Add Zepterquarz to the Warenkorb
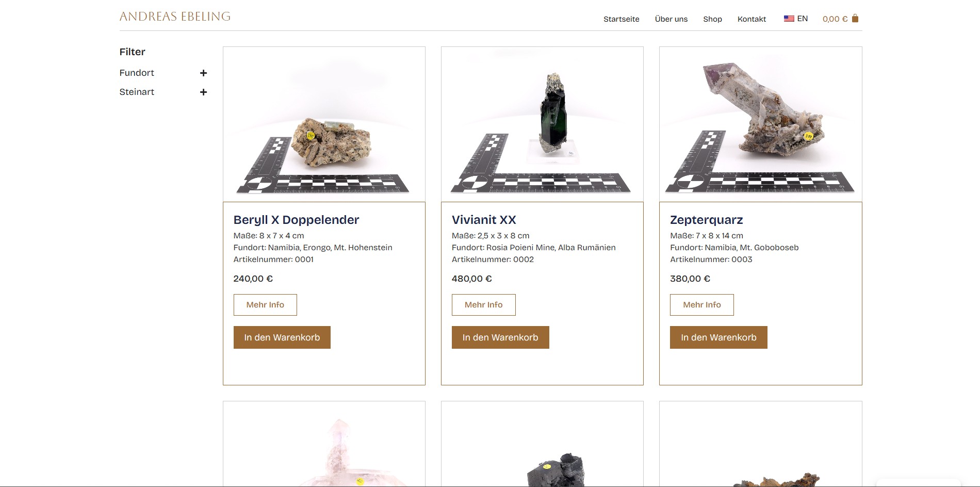 pyautogui.click(x=718, y=337)
